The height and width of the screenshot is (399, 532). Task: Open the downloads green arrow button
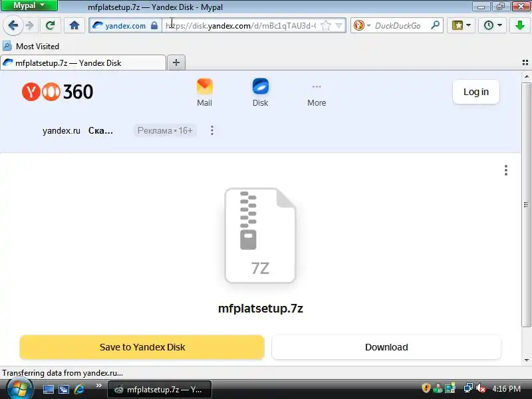click(x=520, y=25)
